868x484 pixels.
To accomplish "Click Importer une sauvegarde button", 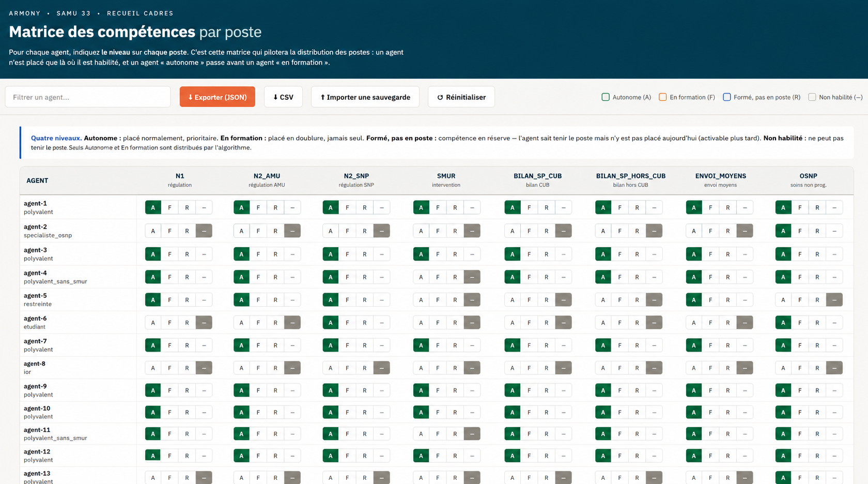I will pyautogui.click(x=365, y=97).
